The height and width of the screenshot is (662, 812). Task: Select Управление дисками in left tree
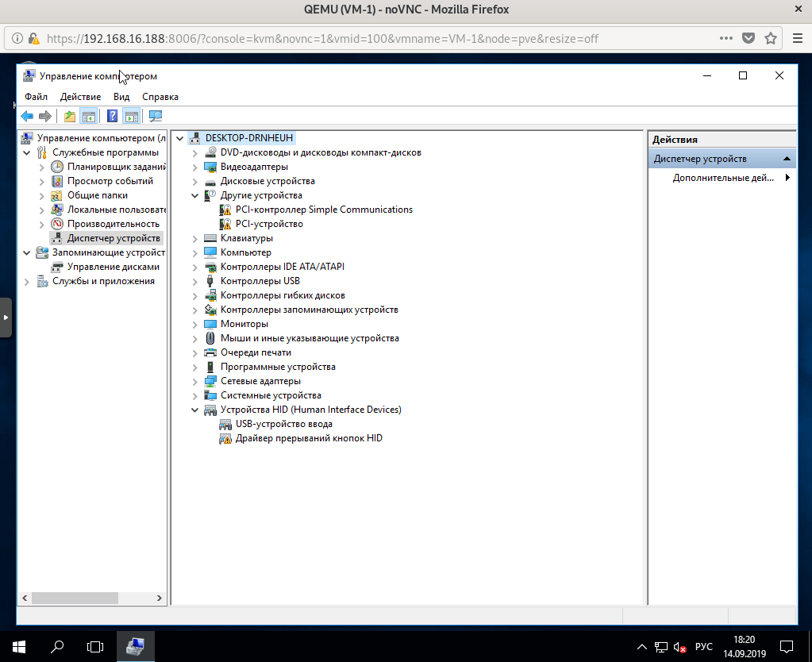[x=113, y=267]
